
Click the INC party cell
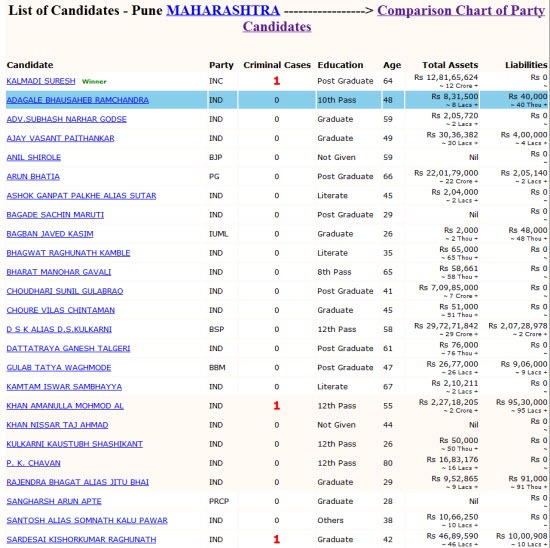pyautogui.click(x=216, y=81)
